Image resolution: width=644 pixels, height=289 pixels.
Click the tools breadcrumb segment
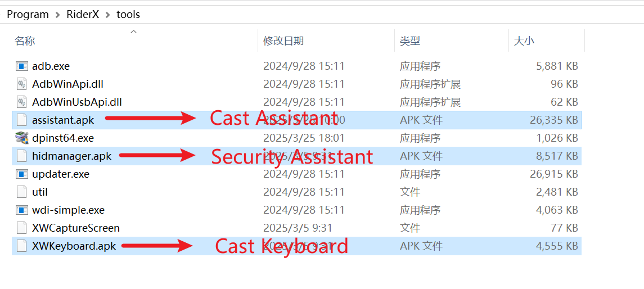[x=128, y=15]
